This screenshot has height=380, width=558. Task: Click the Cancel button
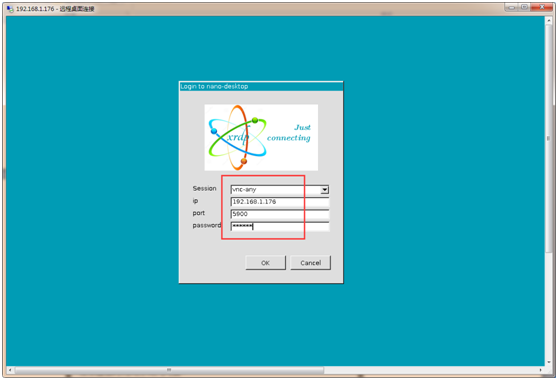point(310,263)
